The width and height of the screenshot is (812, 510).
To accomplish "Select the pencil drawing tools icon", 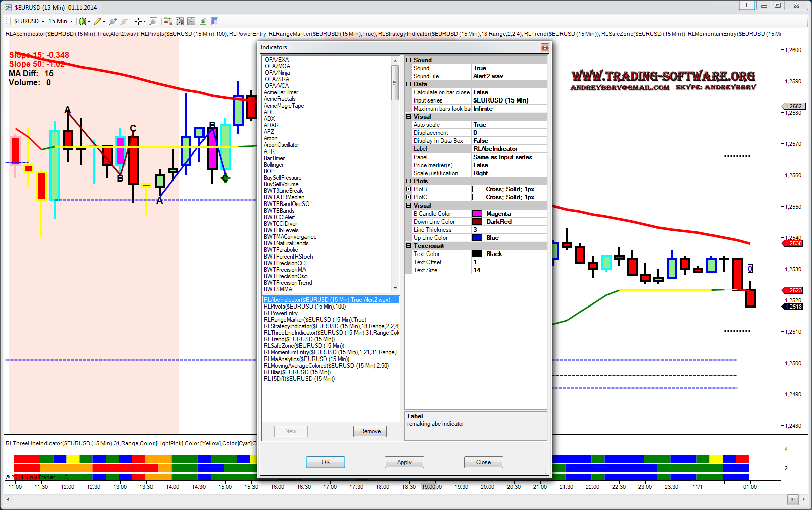I will (x=98, y=21).
